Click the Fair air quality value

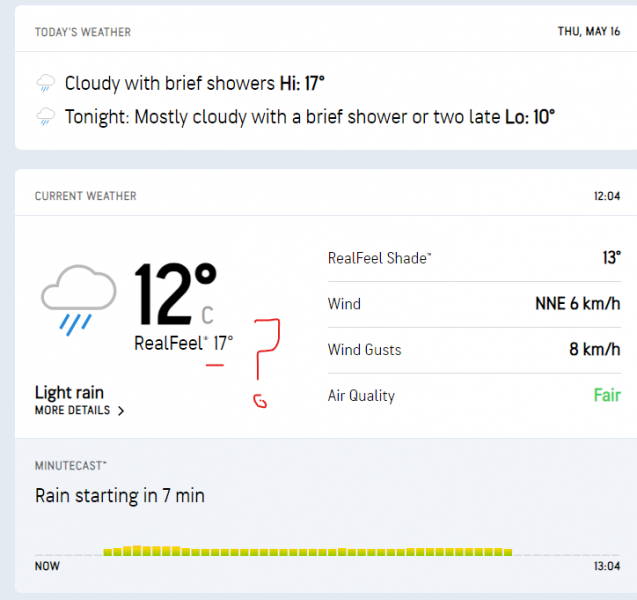[606, 396]
